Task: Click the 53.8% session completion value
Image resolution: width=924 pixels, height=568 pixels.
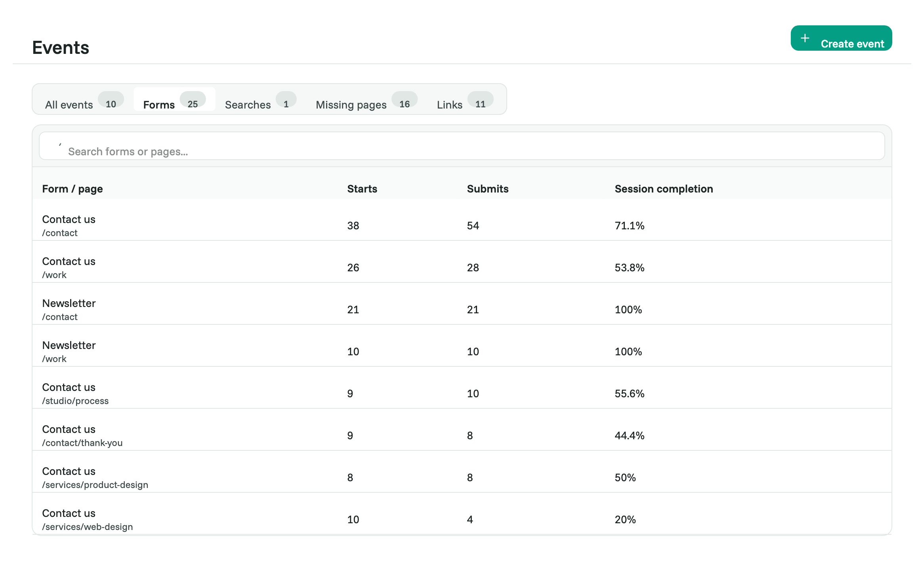Action: [x=629, y=268]
